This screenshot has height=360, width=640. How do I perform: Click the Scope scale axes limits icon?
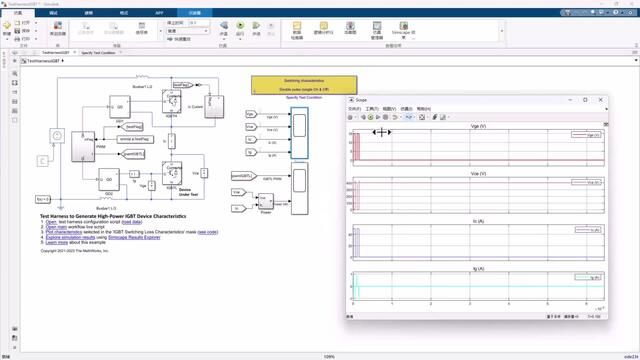tap(422, 117)
